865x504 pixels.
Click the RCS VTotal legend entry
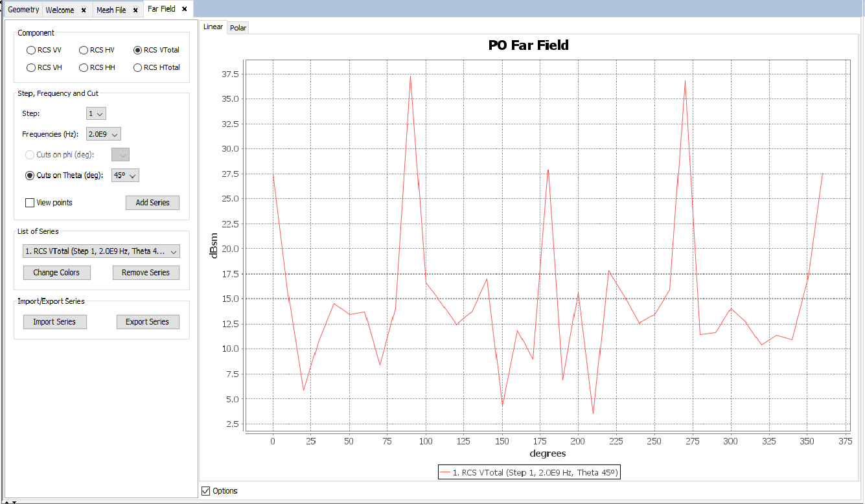click(529, 473)
